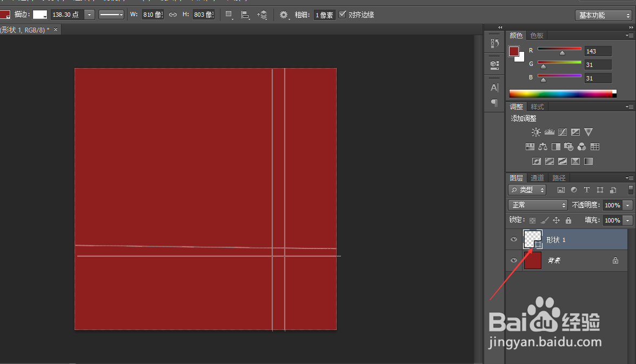This screenshot has width=636, height=364.
Task: Click the foreground color swatch in 颜色 panel
Action: pos(514,51)
